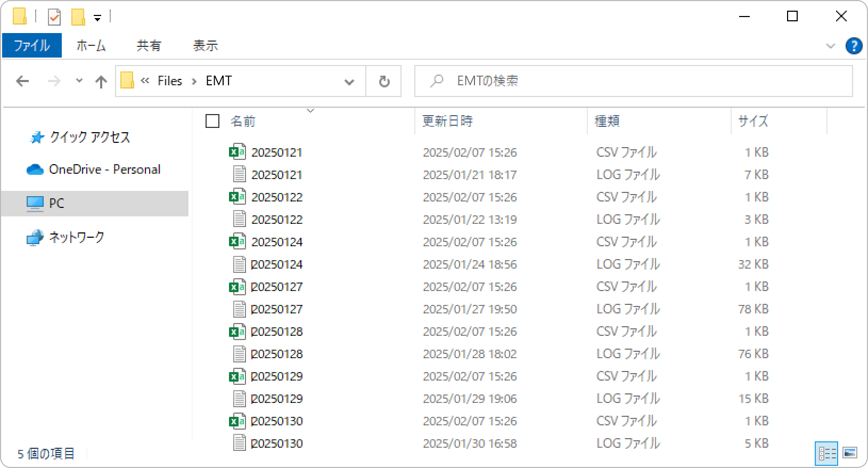Click the 20250129 LOG file document icon
The image size is (868, 468).
[240, 398]
